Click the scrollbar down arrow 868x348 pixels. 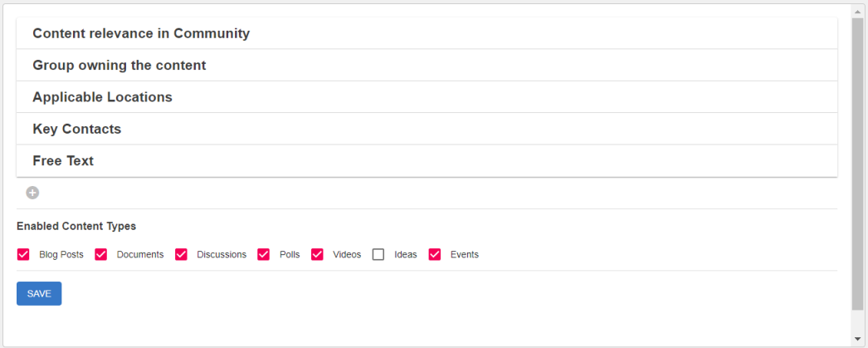[858, 339]
